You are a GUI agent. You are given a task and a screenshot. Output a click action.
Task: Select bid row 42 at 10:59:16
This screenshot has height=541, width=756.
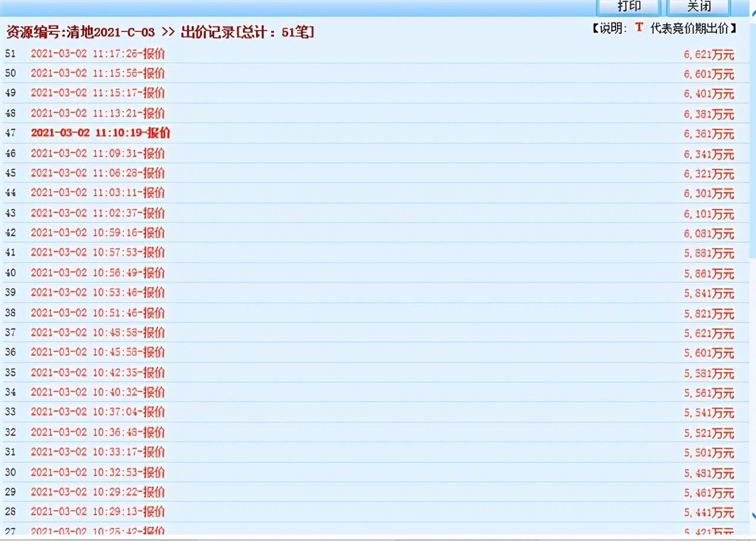(x=376, y=233)
